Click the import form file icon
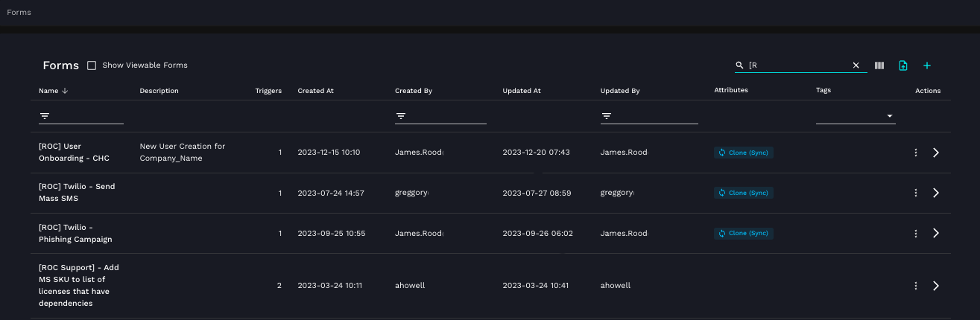 pos(903,65)
